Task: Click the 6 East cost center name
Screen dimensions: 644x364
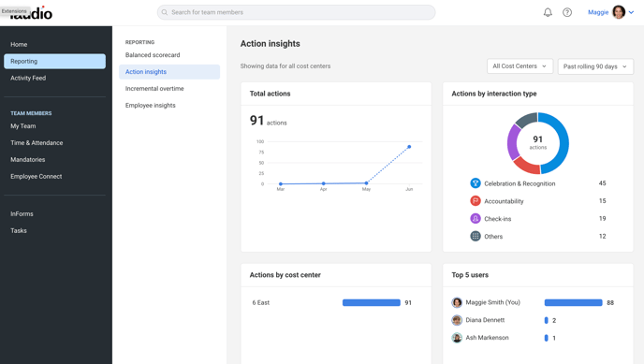Action: 261,302
